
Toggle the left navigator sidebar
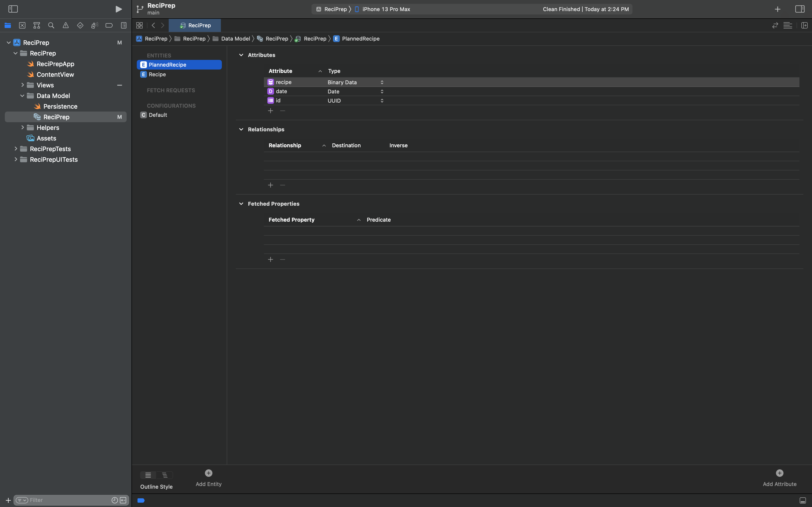coord(13,9)
